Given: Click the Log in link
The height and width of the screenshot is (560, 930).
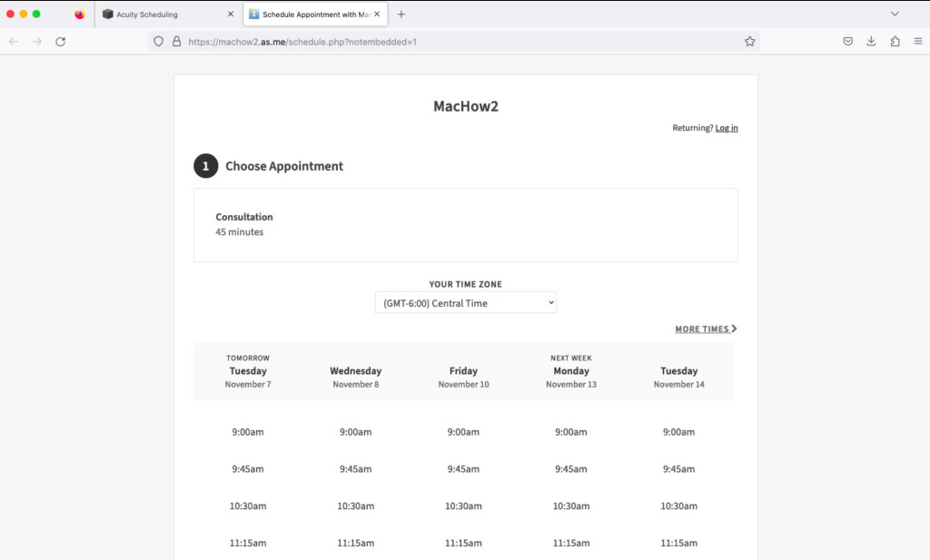Looking at the screenshot, I should (727, 128).
